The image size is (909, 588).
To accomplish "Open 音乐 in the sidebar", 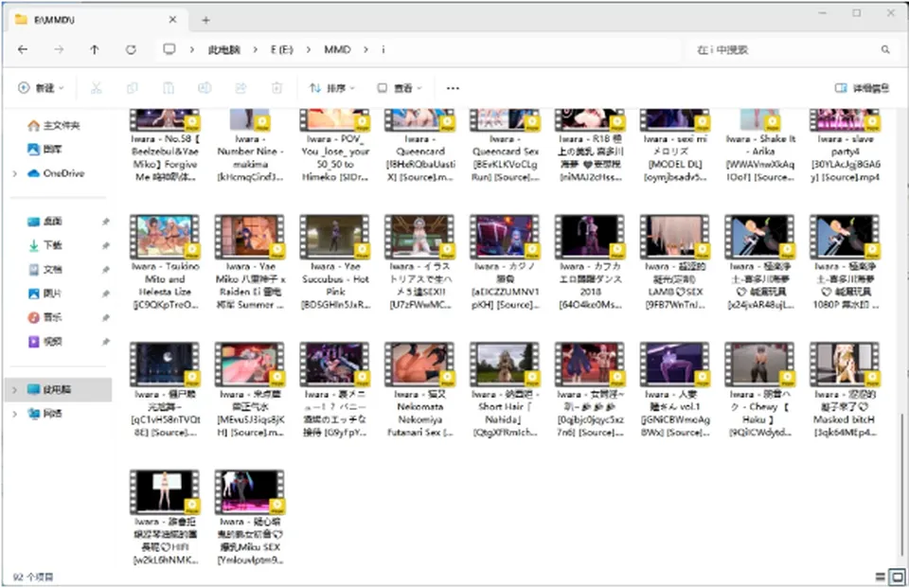I will point(45,318).
